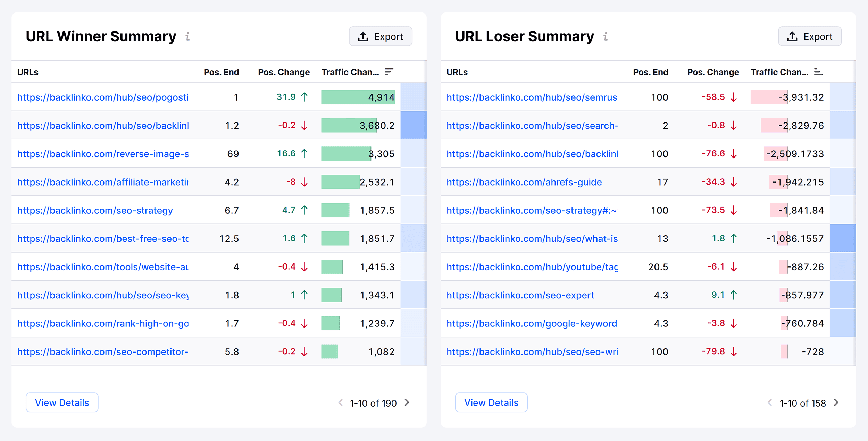Viewport: 868px width, 441px height.
Task: Select the 3,680.2 traffic change bar
Action: (x=349, y=126)
